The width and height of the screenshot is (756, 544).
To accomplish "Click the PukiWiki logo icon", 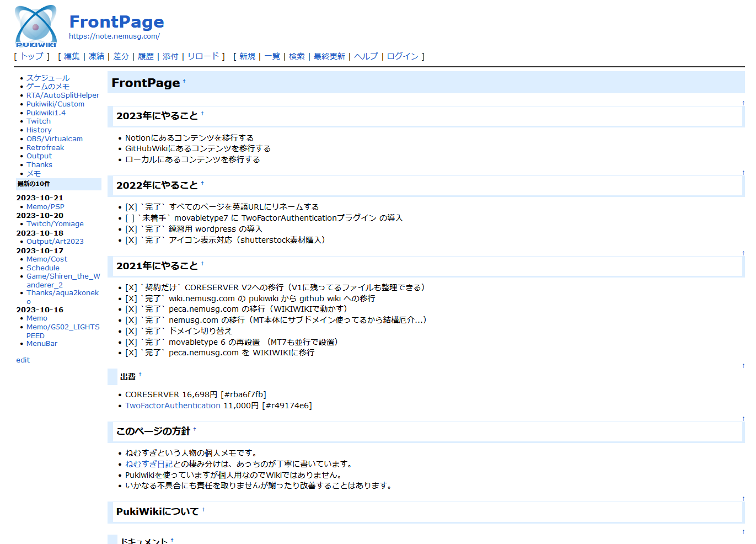I will pos(36,26).
